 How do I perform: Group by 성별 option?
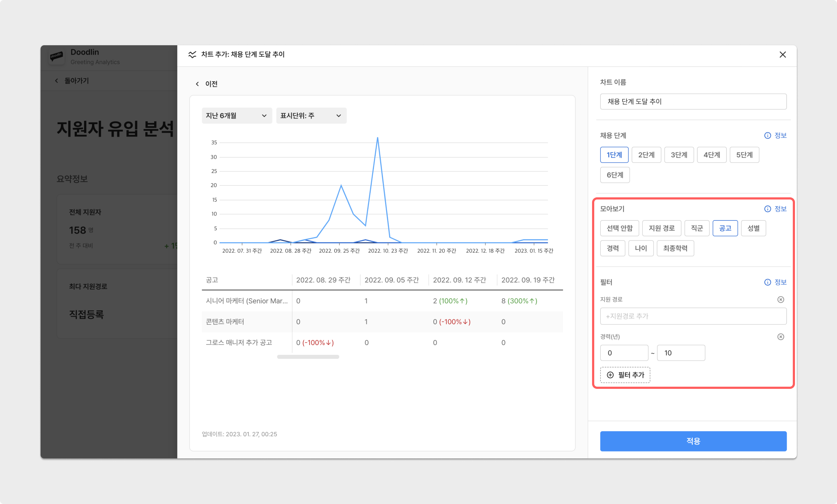pos(753,228)
